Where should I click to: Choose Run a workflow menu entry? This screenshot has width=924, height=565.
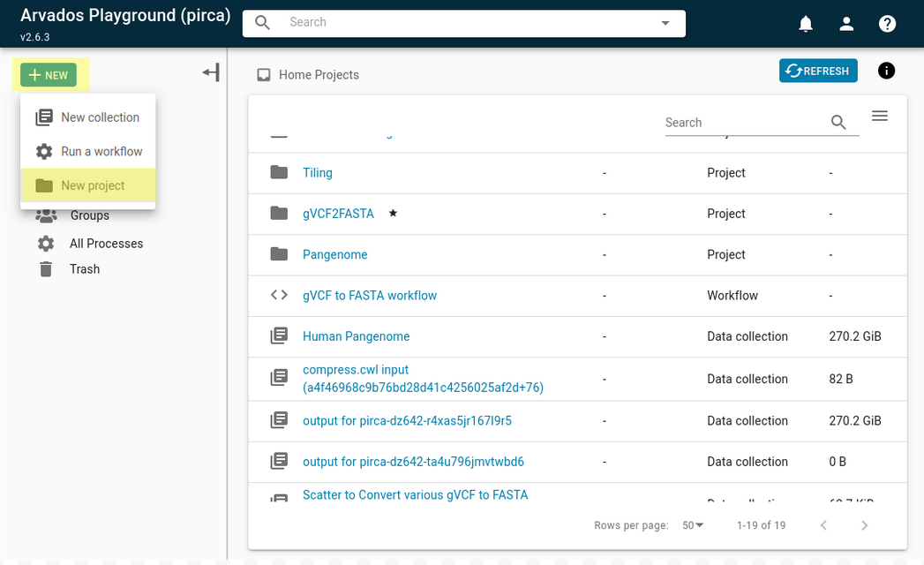pyautogui.click(x=101, y=152)
